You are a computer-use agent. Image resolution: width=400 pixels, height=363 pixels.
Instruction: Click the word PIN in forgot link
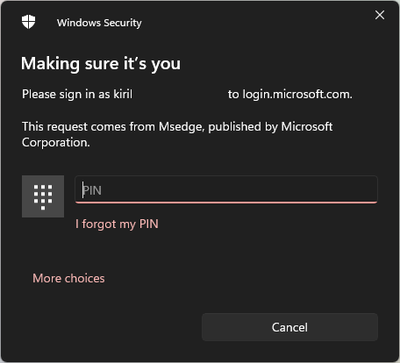[x=149, y=224]
